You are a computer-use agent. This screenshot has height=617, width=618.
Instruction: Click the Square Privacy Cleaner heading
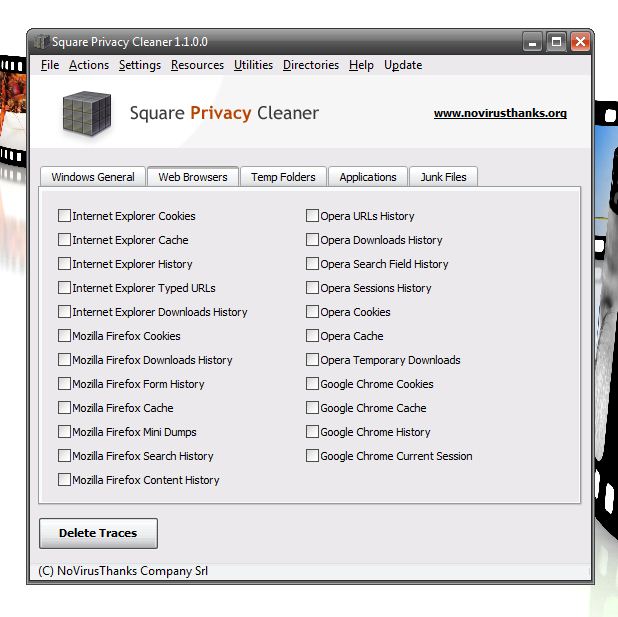coord(224,113)
